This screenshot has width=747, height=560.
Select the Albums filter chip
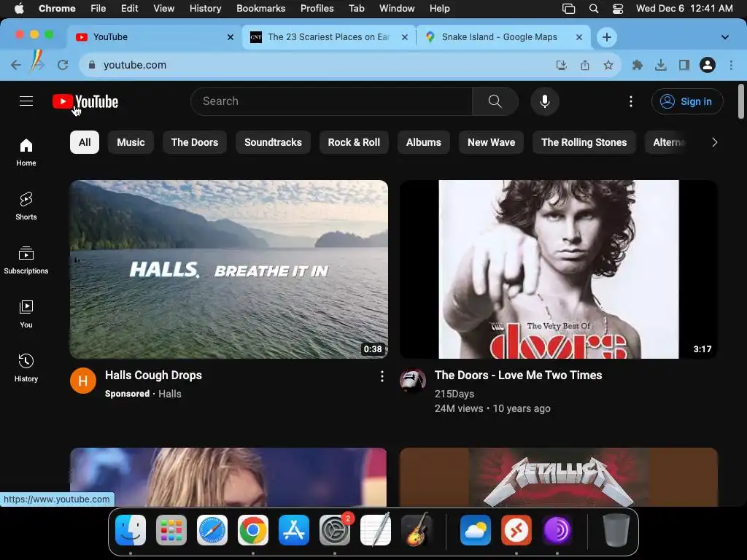pyautogui.click(x=424, y=142)
